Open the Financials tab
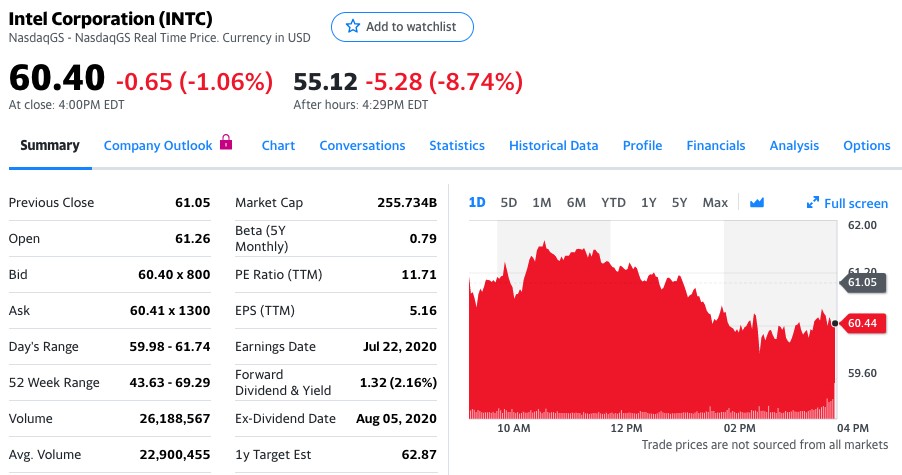Screen dimensions: 902x475 [x=715, y=145]
